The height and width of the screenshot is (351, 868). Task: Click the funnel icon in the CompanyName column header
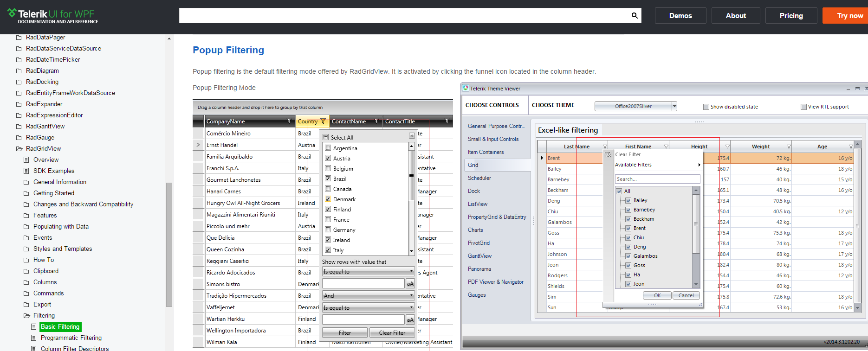(x=289, y=121)
